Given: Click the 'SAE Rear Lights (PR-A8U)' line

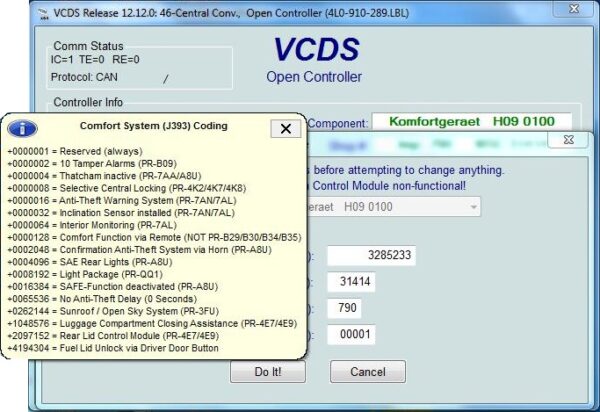Looking at the screenshot, I should [x=90, y=262].
